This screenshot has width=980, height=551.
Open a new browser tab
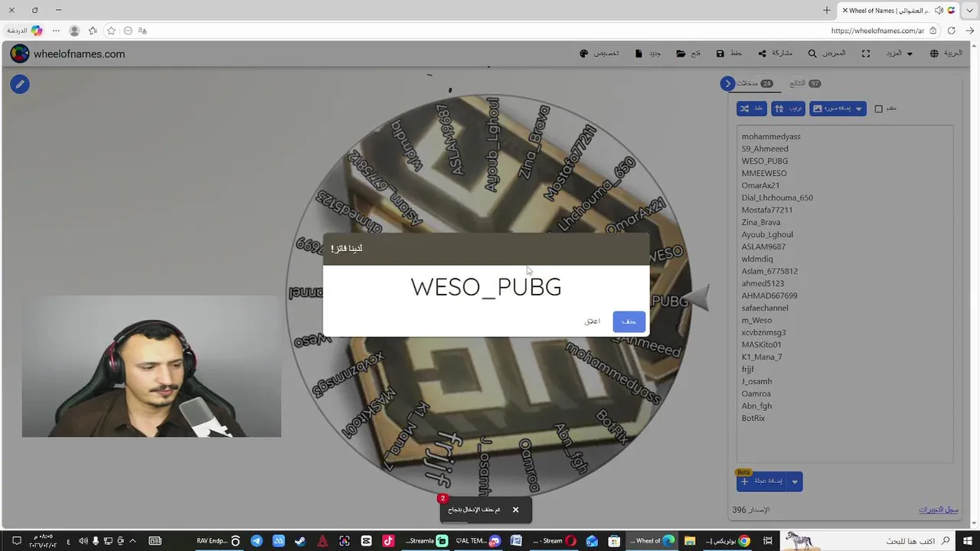[827, 10]
